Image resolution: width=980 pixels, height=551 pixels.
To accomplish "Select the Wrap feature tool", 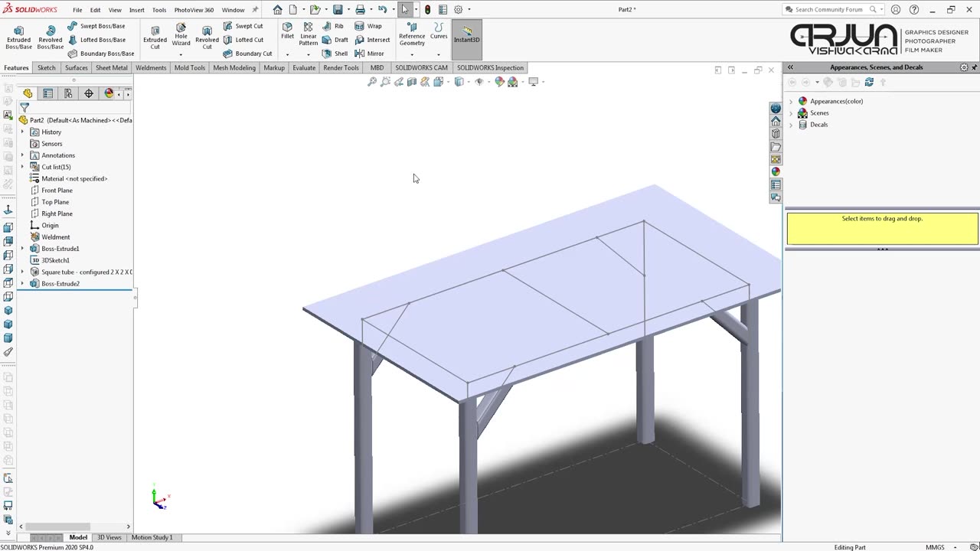I will click(x=367, y=26).
